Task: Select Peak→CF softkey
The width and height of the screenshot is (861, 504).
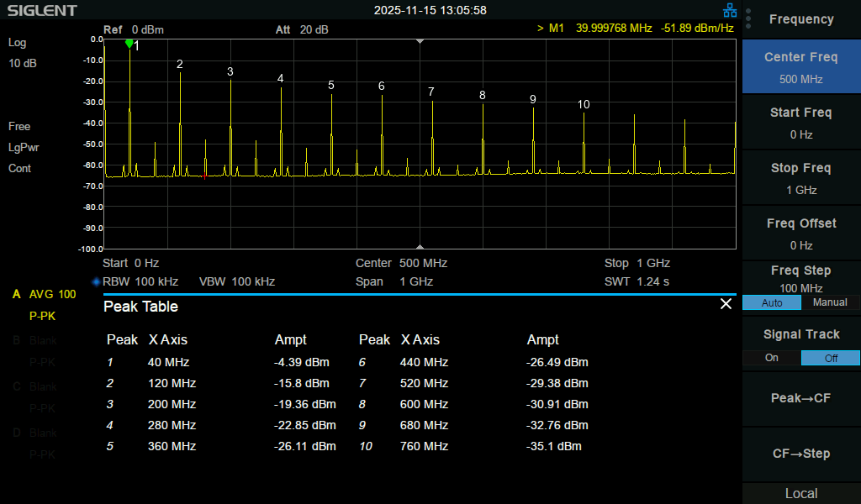Action: click(801, 399)
